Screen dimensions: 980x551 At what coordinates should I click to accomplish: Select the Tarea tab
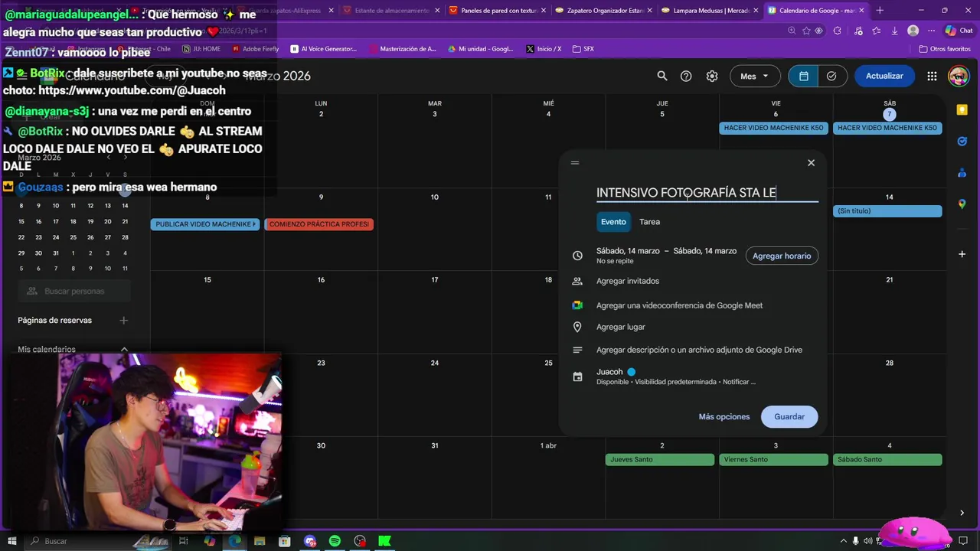click(x=649, y=222)
